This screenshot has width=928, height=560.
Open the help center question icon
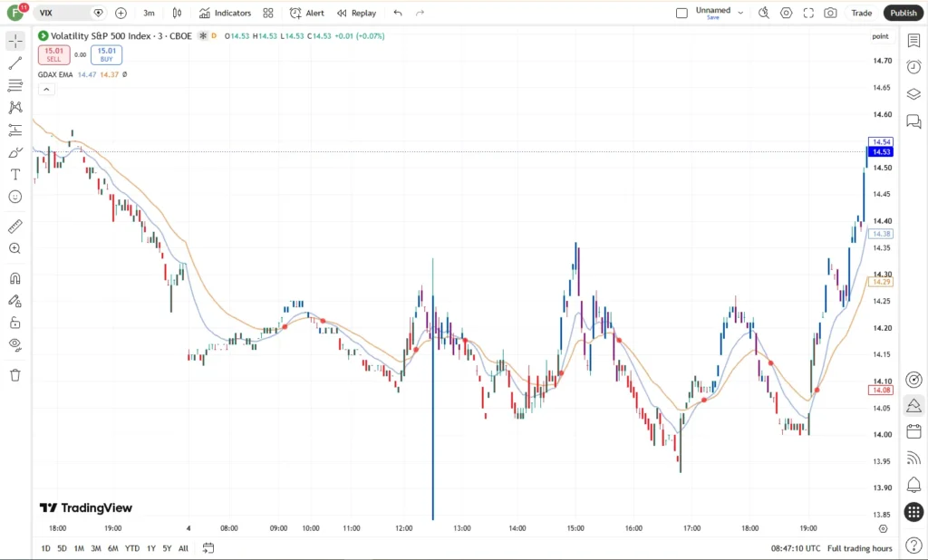913,546
